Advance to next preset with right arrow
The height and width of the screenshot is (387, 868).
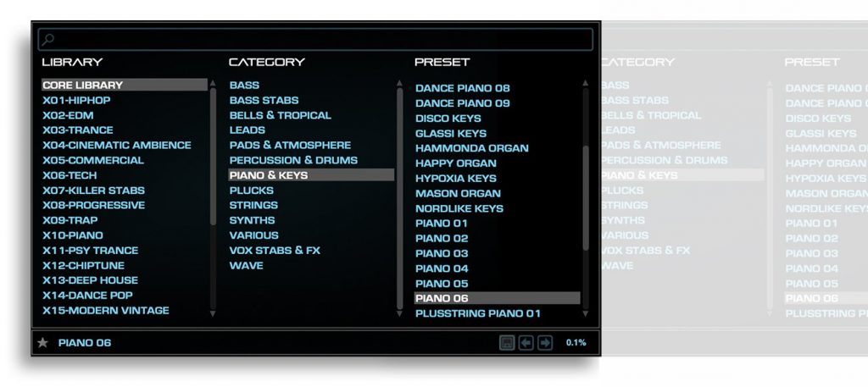[x=545, y=343]
